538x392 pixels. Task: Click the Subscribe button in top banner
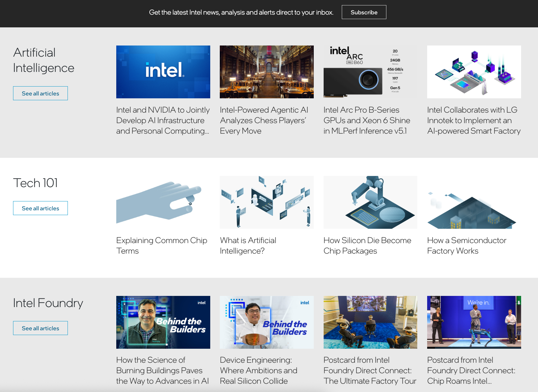(364, 12)
